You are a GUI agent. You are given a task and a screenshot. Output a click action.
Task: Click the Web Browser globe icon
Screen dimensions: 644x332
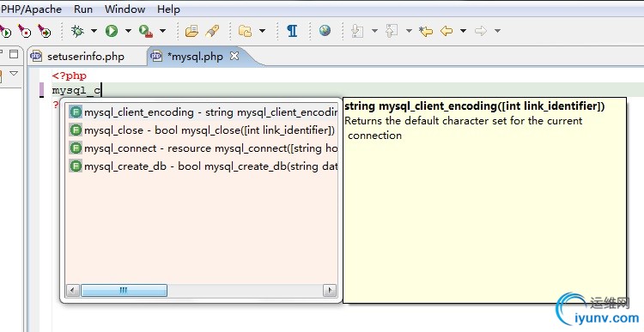(x=325, y=30)
